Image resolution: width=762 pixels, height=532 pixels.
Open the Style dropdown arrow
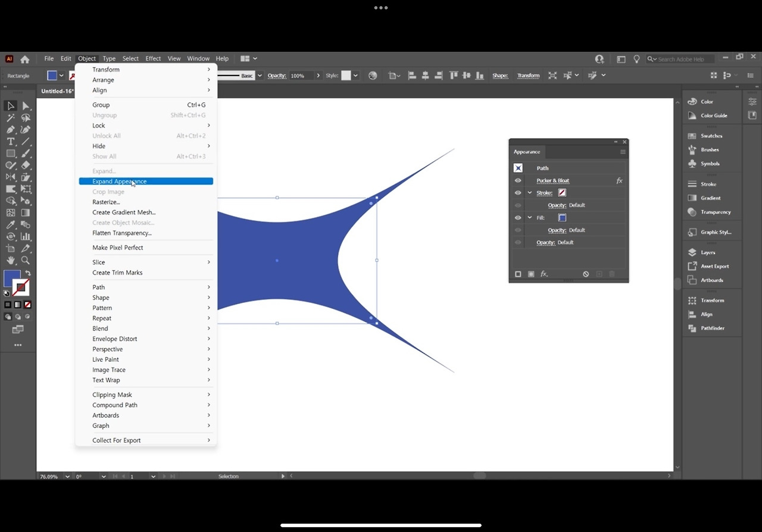[355, 76]
